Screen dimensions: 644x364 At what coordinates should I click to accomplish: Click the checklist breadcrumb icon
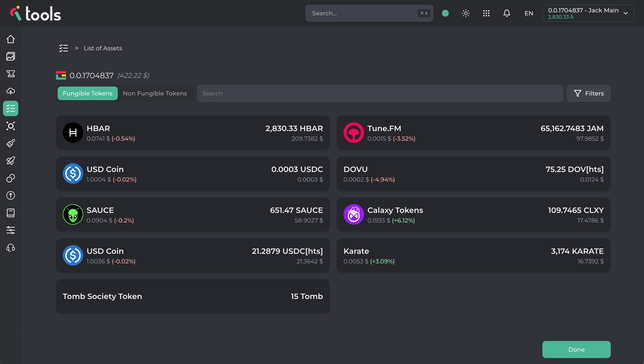[x=63, y=48]
